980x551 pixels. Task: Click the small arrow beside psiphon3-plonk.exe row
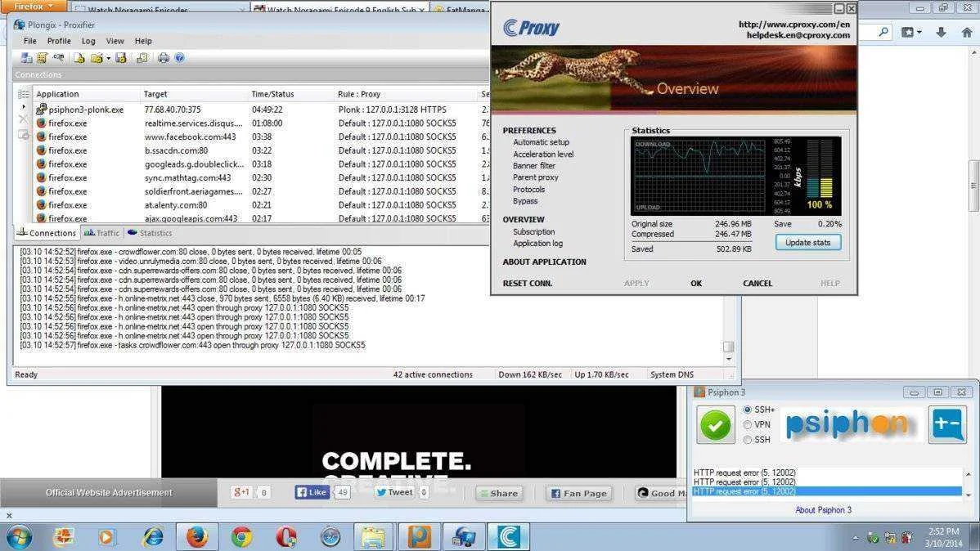[24, 107]
